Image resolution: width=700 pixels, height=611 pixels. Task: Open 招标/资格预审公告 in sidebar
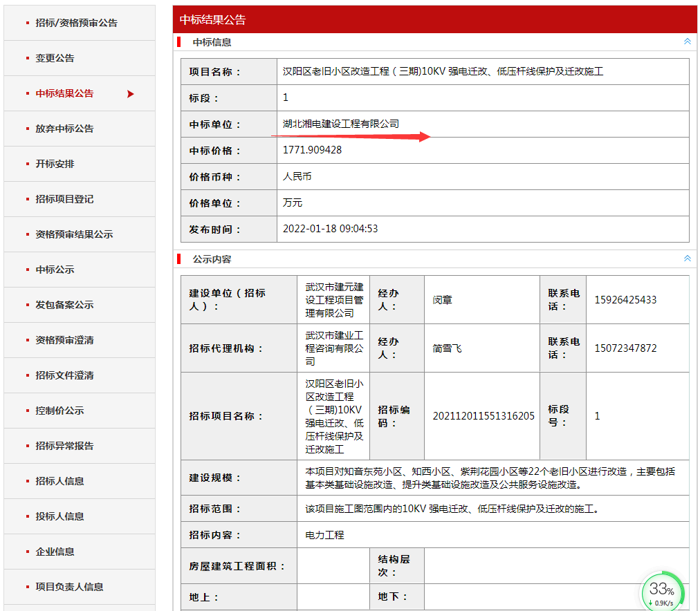click(76, 23)
